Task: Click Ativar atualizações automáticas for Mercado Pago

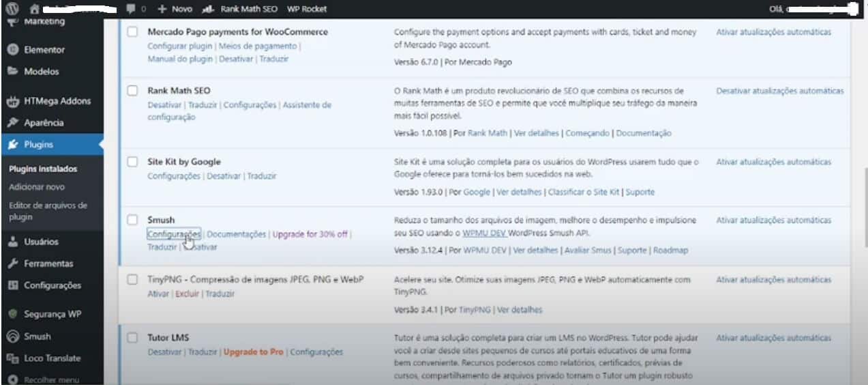Action: coord(773,32)
